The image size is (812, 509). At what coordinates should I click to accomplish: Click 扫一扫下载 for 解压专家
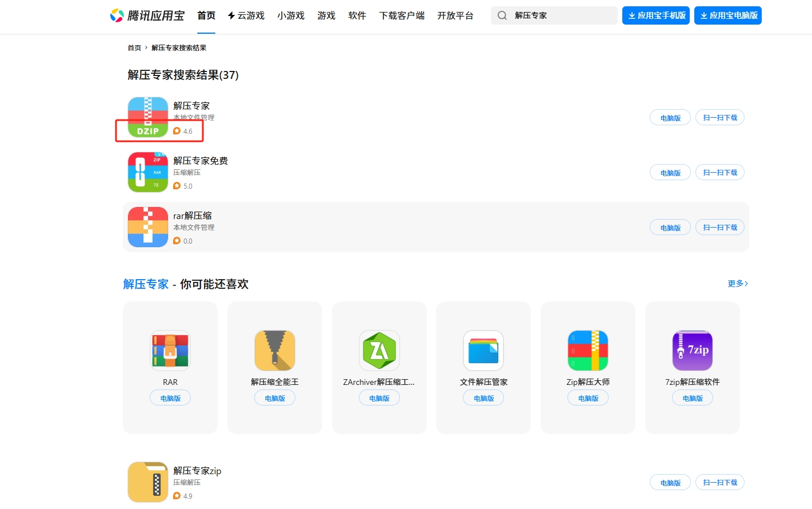pos(720,118)
